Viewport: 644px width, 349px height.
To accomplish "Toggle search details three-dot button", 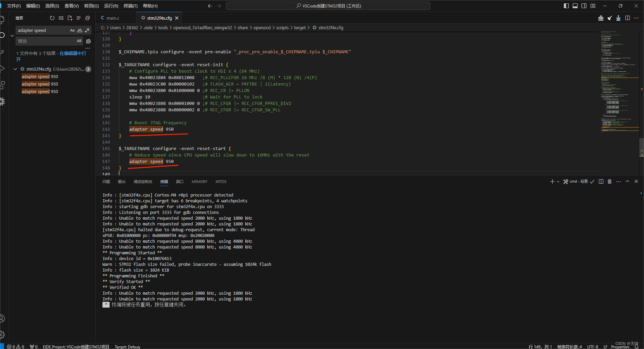I will click(x=88, y=48).
